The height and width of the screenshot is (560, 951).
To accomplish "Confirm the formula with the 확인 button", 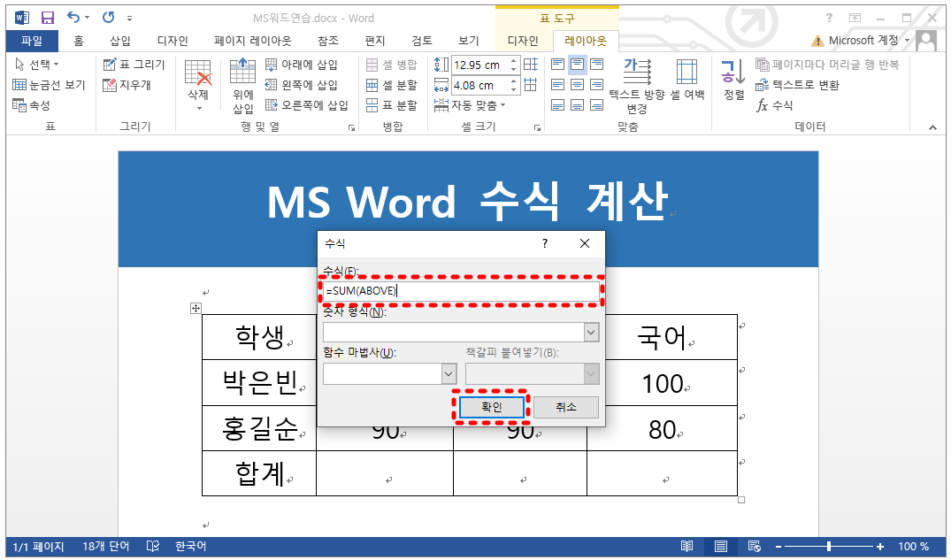I will click(491, 407).
